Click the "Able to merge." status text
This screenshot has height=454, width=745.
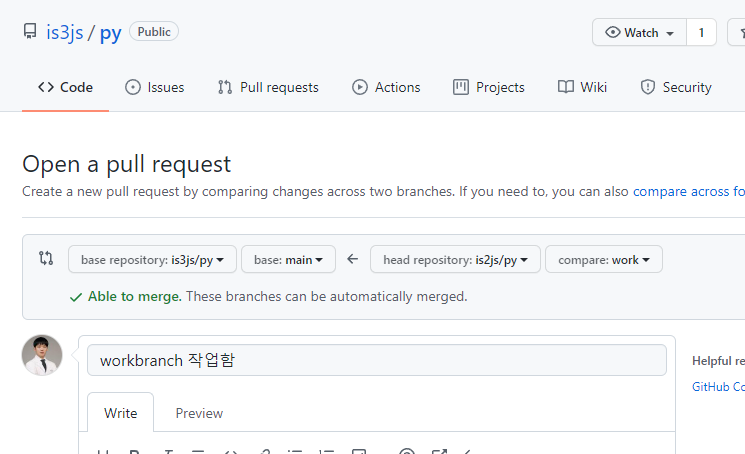pyautogui.click(x=135, y=296)
